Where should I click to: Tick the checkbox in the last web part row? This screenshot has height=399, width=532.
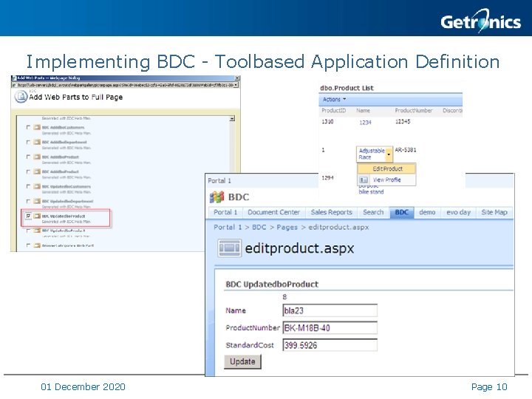pyautogui.click(x=28, y=245)
